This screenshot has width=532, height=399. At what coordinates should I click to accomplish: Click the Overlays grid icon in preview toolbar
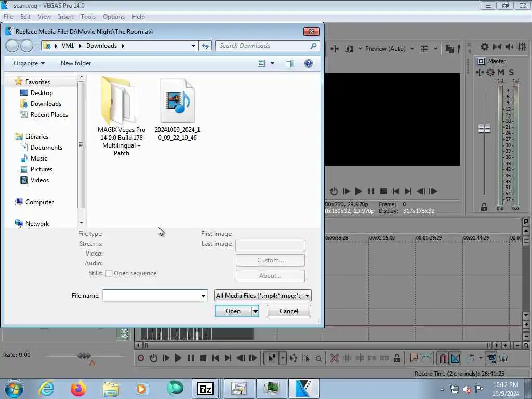tap(424, 49)
